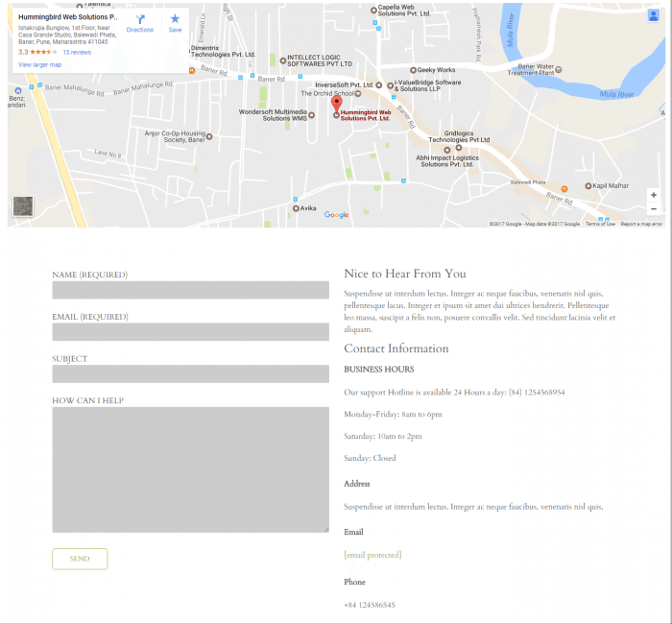Select the Geeky Works map marker

coord(413,70)
